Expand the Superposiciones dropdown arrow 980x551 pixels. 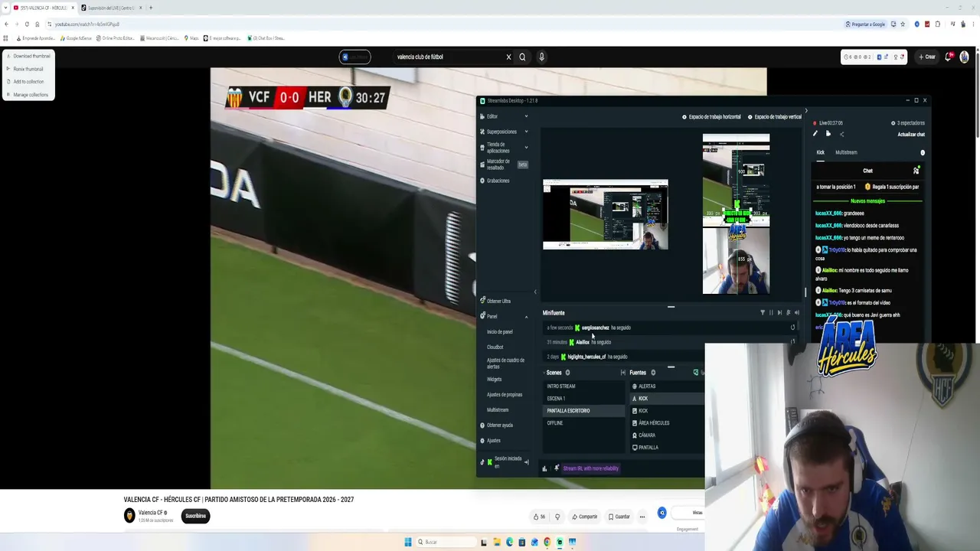coord(526,132)
